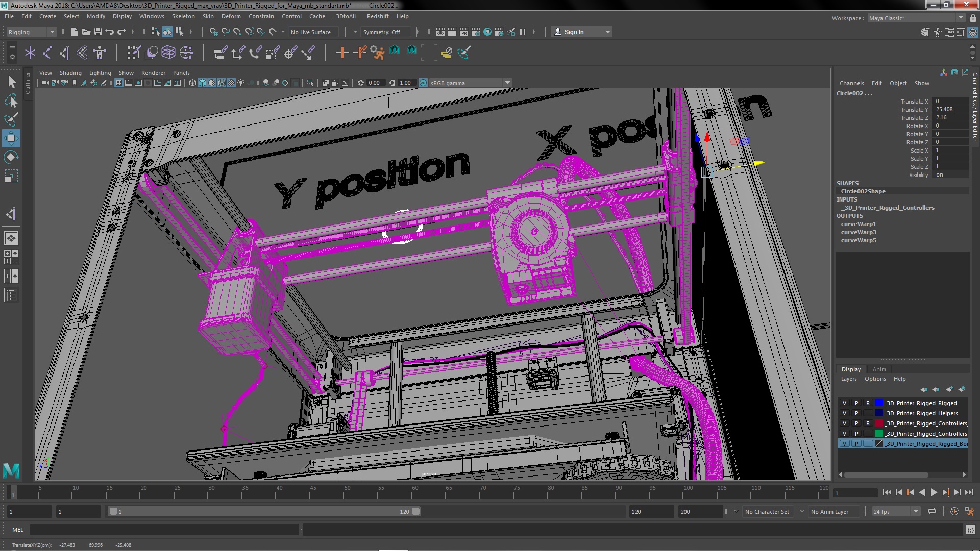980x551 pixels.
Task: Click the IPR render clapper icon
Action: click(464, 32)
